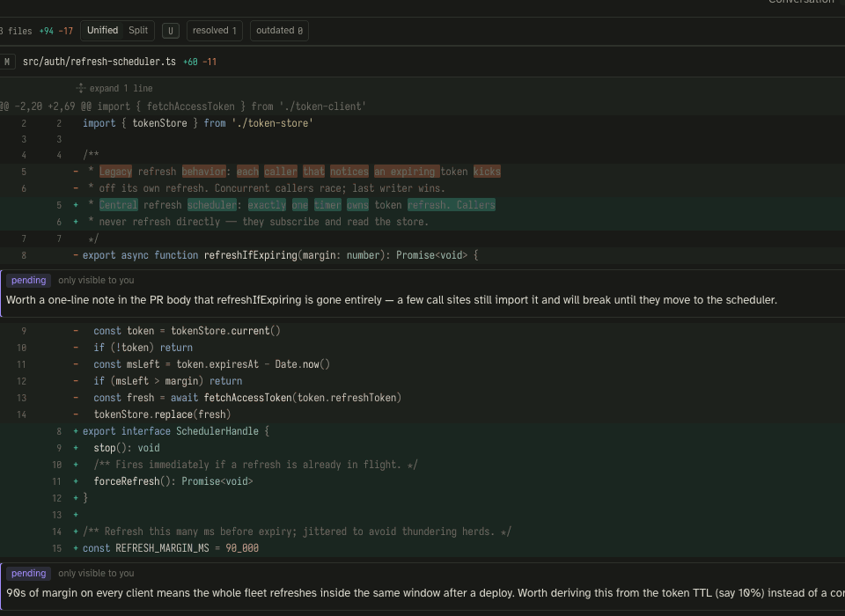The image size is (845, 616).
Task: Toggle the U button
Action: point(170,31)
